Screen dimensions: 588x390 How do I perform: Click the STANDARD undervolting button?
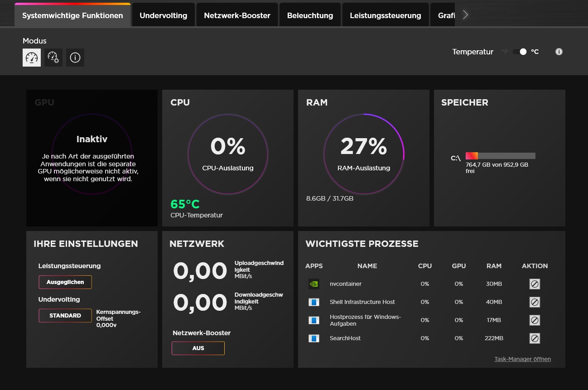[x=65, y=316]
